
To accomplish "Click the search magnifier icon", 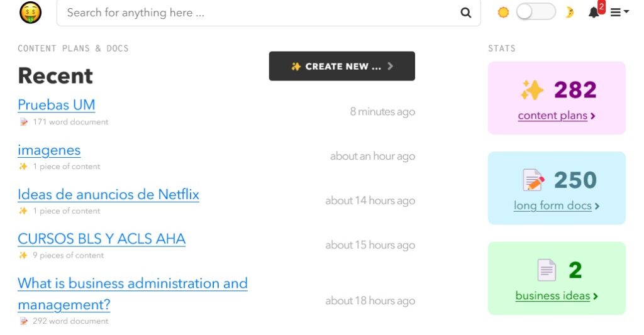I will point(465,13).
